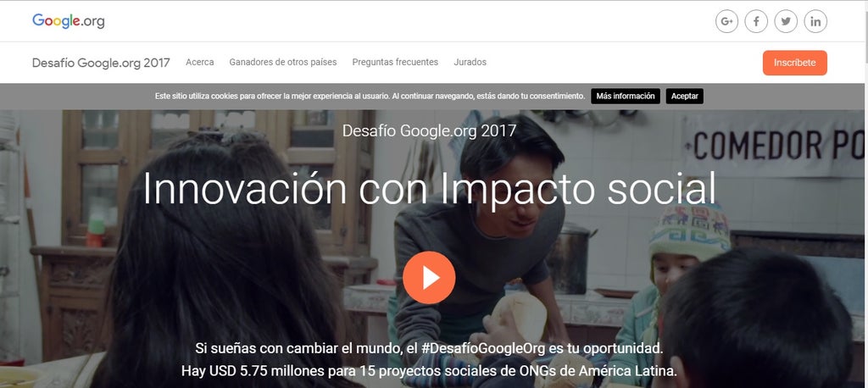Screen dimensions: 868x388
Task: Click the hero subtitle Desafío Google.org 2017
Action: coord(429,130)
